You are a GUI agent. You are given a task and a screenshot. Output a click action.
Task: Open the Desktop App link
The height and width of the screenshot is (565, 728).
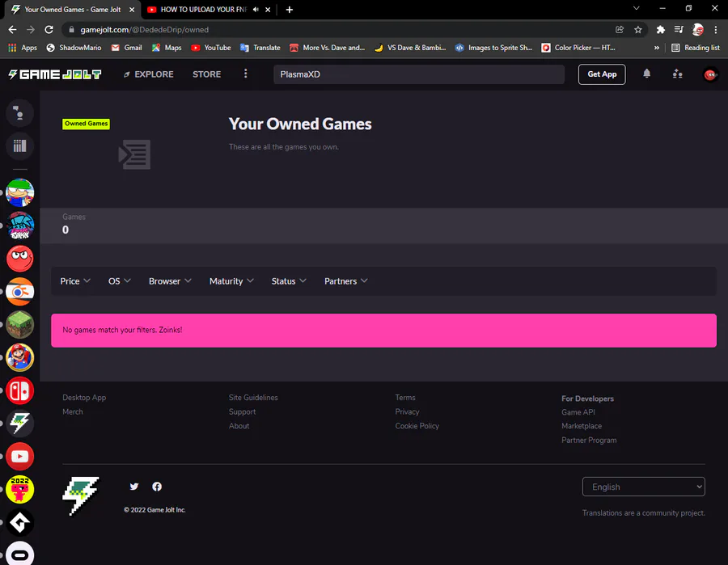click(84, 398)
